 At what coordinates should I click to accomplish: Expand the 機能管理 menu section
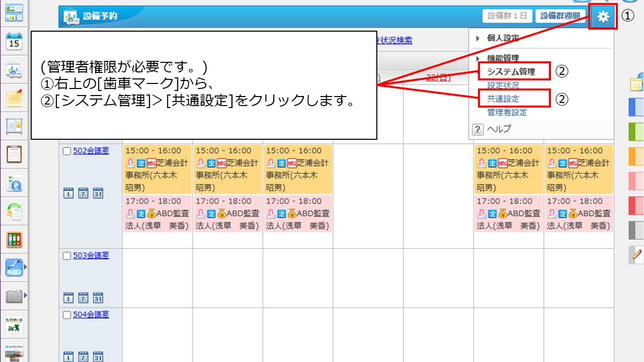477,58
